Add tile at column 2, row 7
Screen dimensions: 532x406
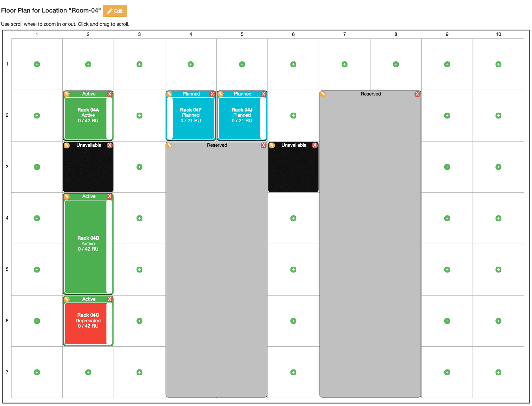pos(88,372)
